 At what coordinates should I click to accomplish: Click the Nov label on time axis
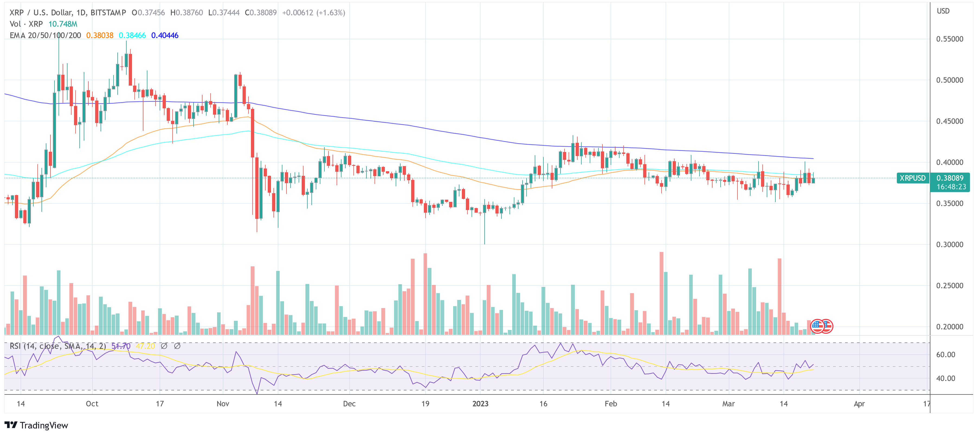tap(223, 403)
